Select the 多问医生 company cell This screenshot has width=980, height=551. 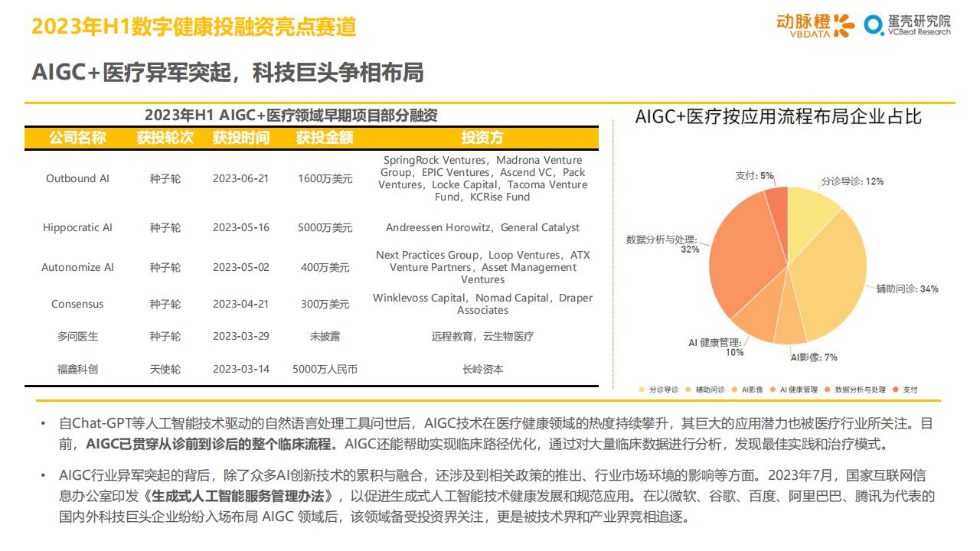77,336
